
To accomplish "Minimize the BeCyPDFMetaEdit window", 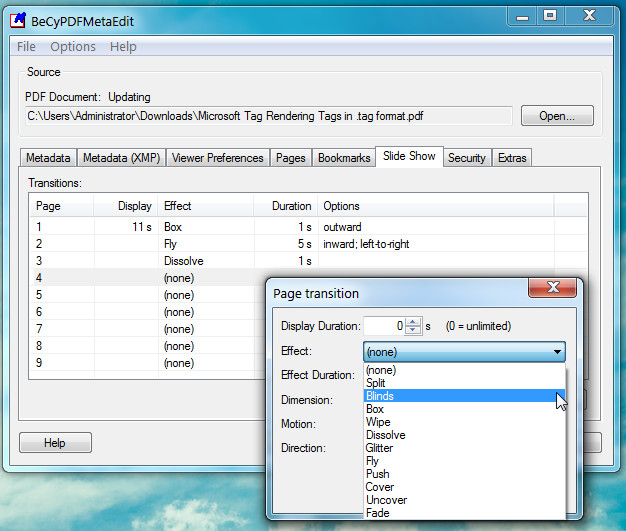I will 522,16.
